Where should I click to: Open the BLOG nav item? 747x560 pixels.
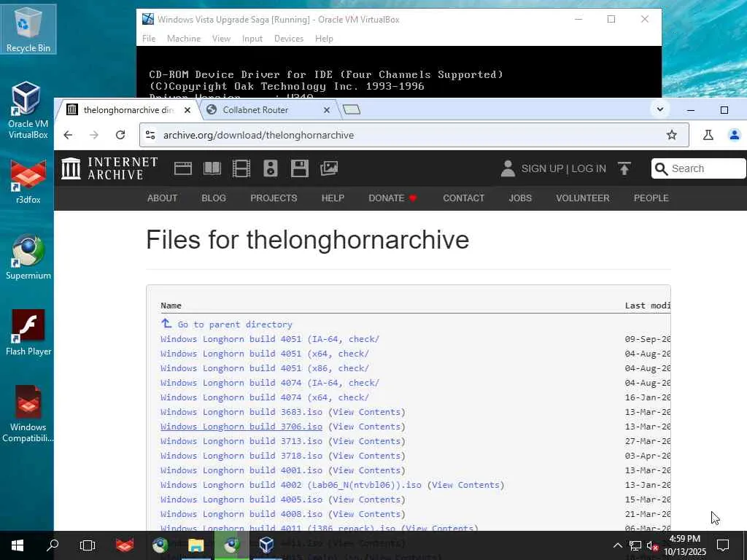tap(214, 198)
